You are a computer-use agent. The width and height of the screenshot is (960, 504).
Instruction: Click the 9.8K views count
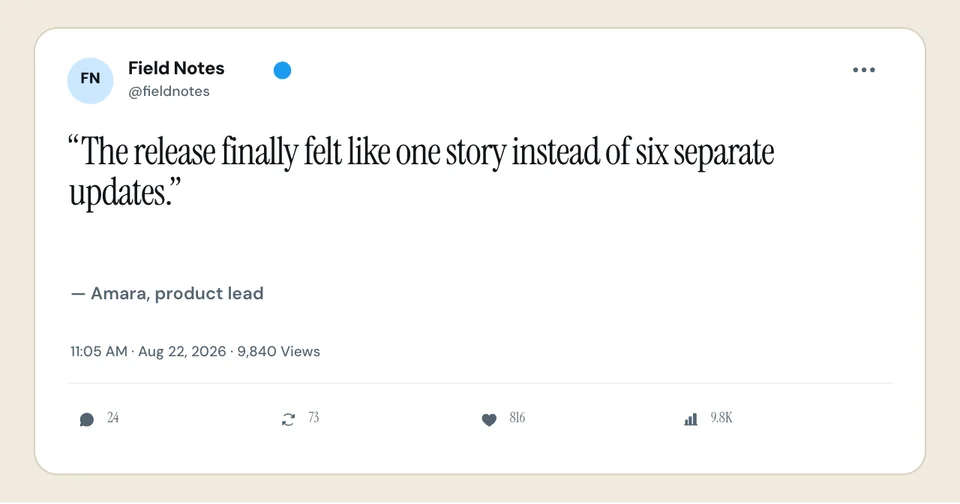(721, 418)
